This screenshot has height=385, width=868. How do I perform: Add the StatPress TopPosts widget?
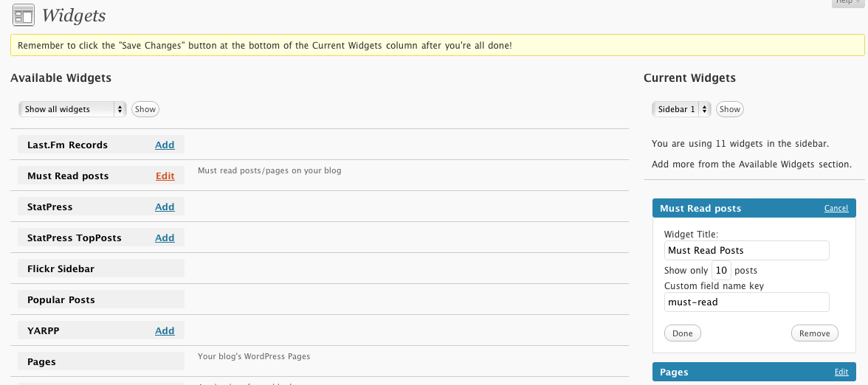pyautogui.click(x=165, y=237)
